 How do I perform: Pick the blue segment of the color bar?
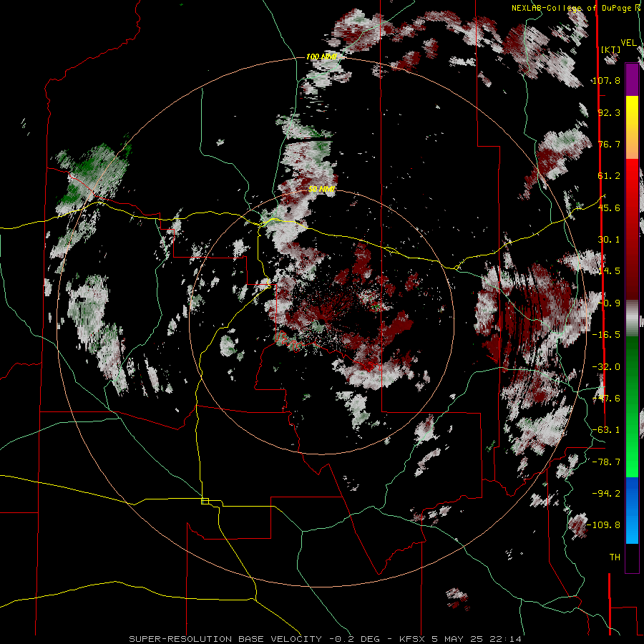(x=632, y=510)
